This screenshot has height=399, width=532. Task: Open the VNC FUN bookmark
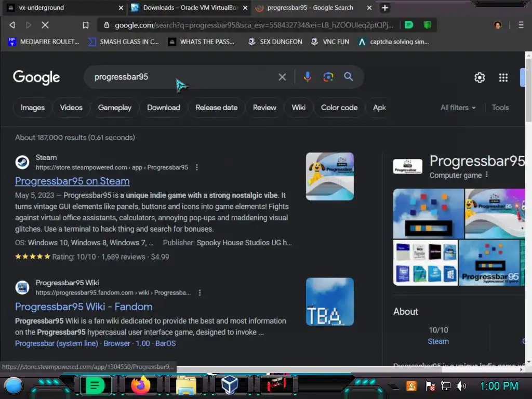coord(330,42)
